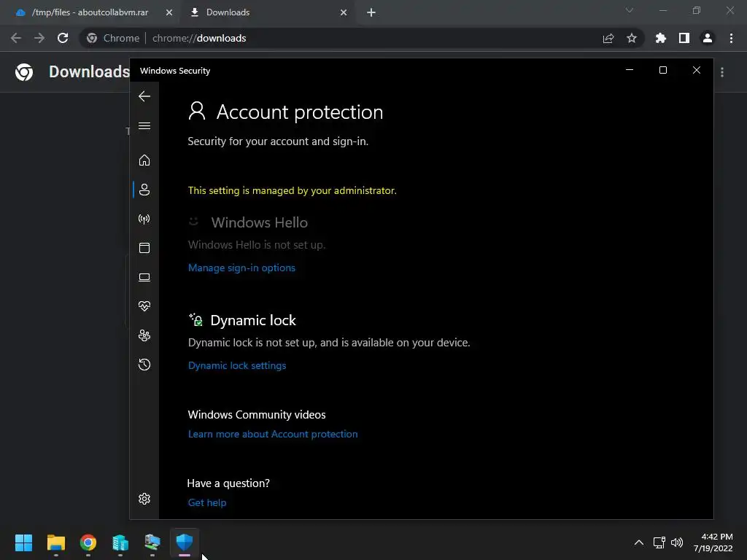The height and width of the screenshot is (560, 747).
Task: Open Dynamic lock settings link
Action: point(237,365)
